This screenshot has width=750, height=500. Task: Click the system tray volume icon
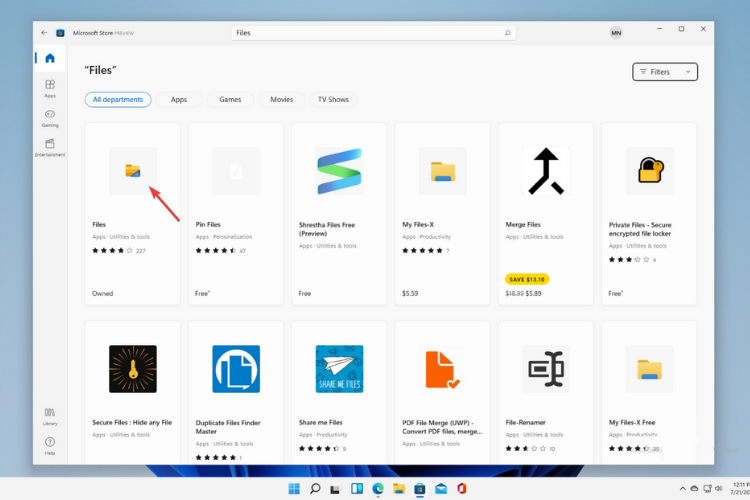[718, 489]
